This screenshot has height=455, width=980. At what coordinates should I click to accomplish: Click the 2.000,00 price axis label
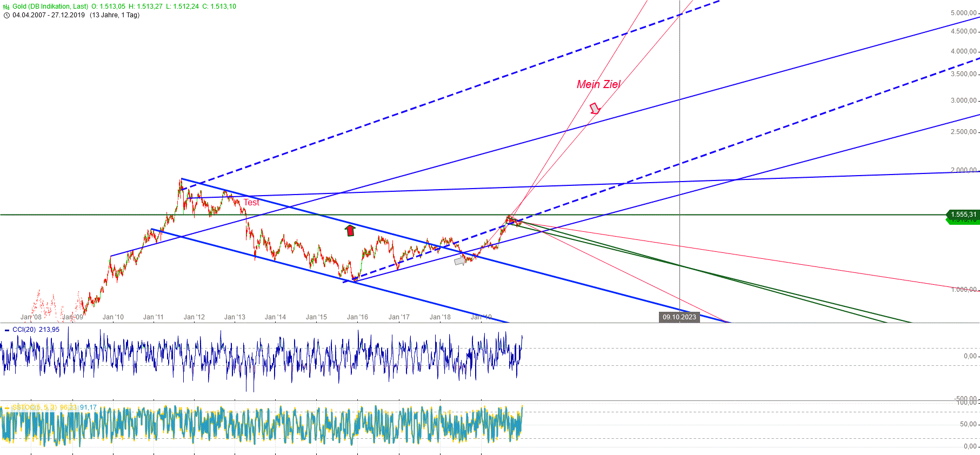tap(964, 170)
